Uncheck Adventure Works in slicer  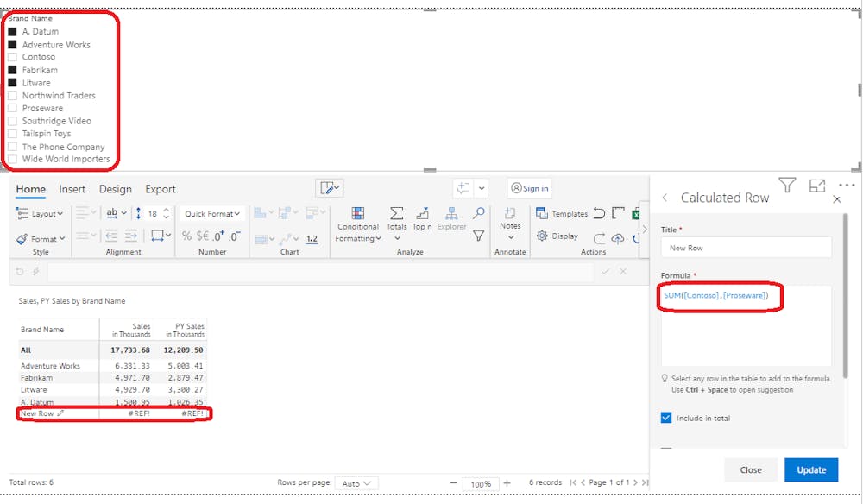click(x=12, y=45)
